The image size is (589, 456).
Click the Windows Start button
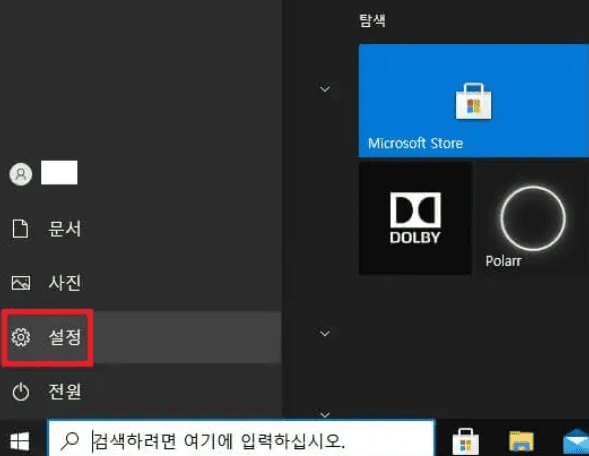[20, 441]
